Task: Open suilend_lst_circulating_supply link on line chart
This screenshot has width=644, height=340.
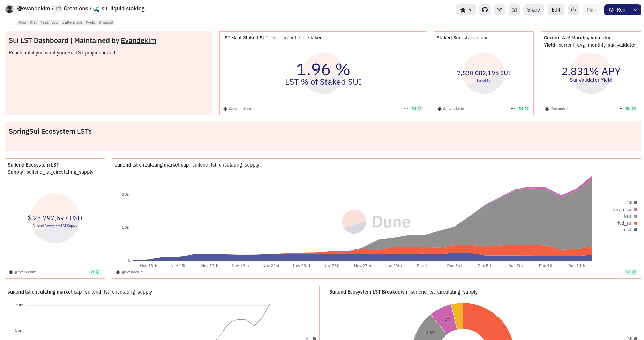Action: (x=119, y=292)
